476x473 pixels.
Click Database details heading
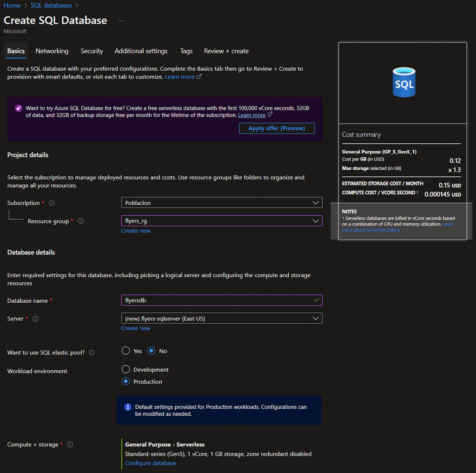(x=31, y=253)
